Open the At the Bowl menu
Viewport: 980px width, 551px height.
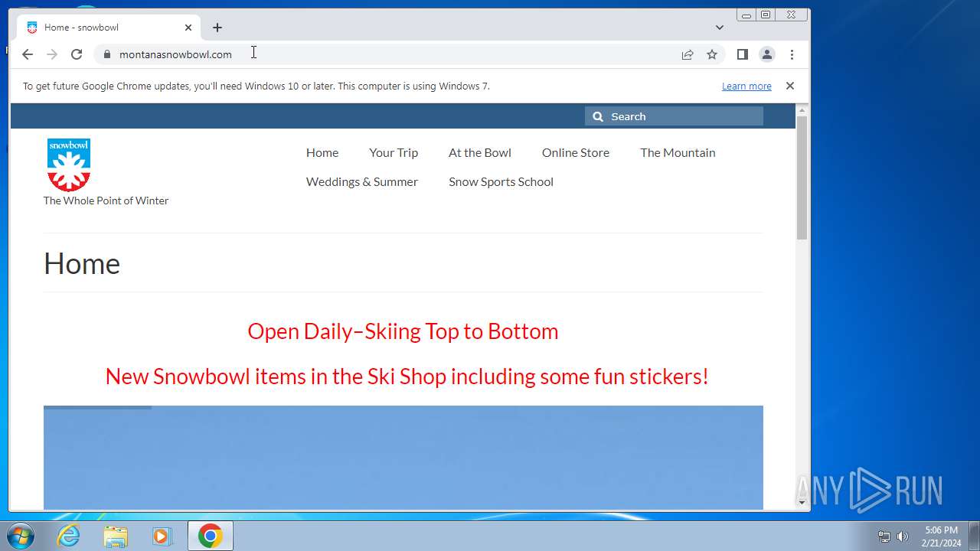click(480, 152)
